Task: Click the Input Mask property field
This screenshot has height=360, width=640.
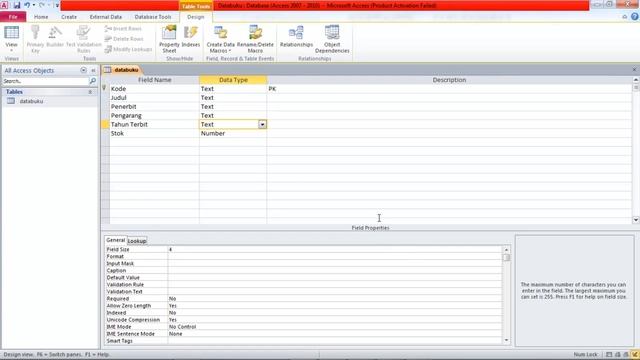Action: point(335,263)
